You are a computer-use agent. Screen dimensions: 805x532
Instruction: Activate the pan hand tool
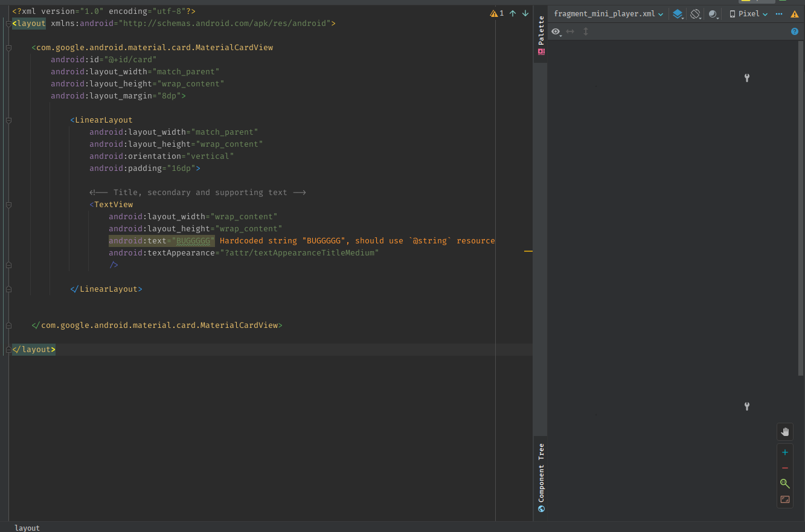tap(785, 431)
